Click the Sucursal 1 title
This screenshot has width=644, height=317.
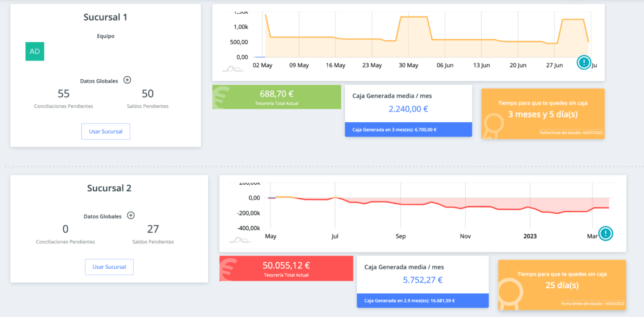(x=105, y=17)
